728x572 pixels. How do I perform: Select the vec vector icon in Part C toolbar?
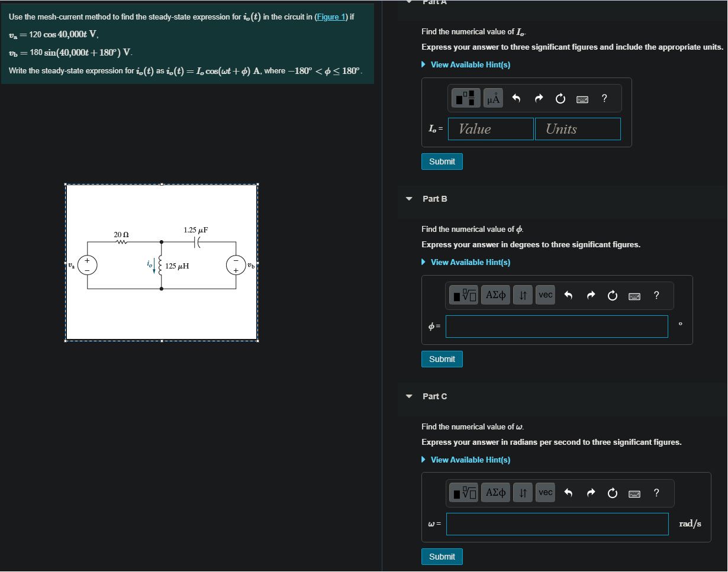click(x=545, y=493)
